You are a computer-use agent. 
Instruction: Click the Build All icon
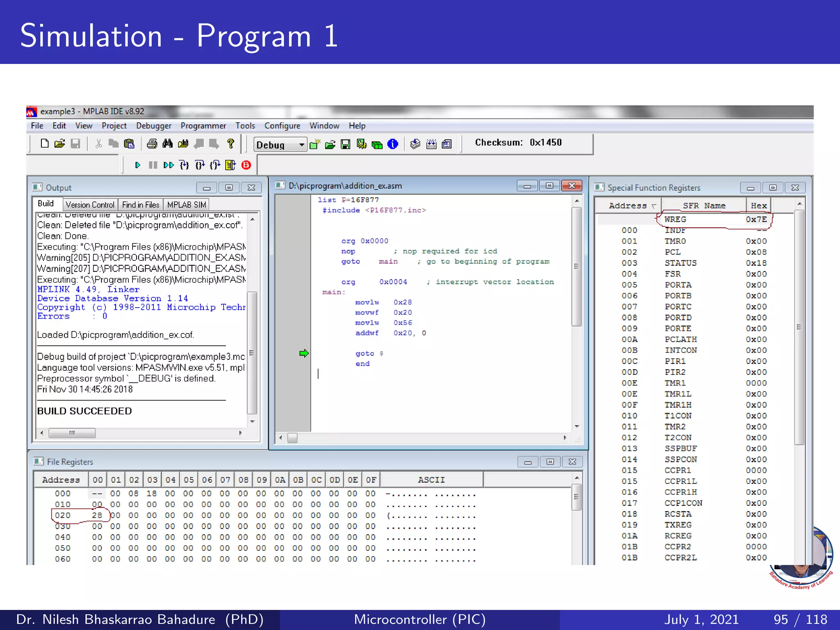[431, 144]
